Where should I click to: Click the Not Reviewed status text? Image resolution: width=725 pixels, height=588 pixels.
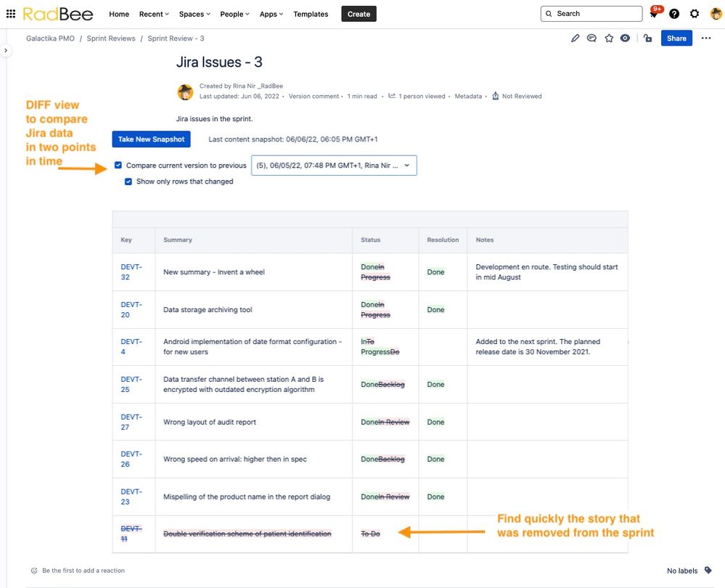coord(522,97)
